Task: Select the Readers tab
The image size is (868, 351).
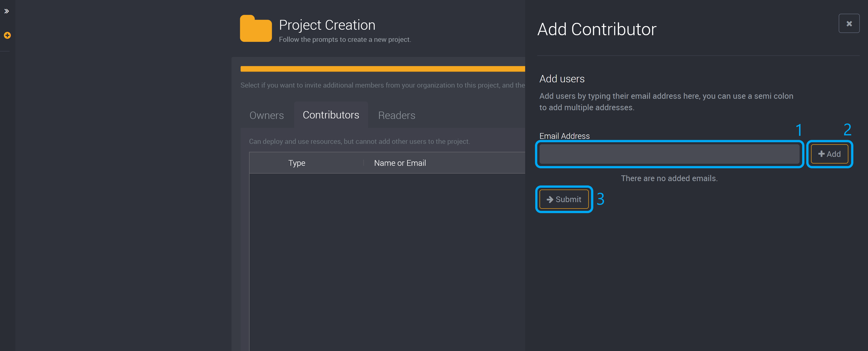Action: (396, 115)
